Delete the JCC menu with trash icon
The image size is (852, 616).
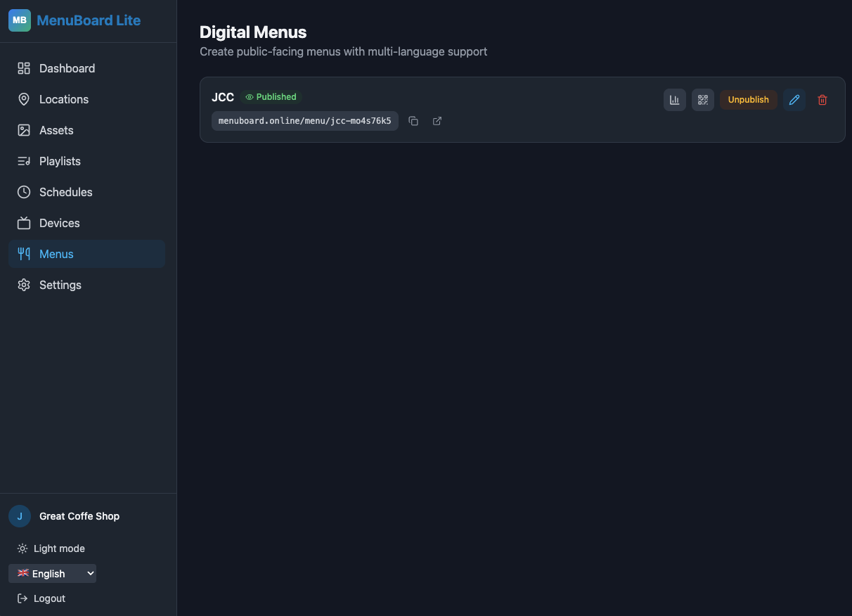tap(822, 100)
